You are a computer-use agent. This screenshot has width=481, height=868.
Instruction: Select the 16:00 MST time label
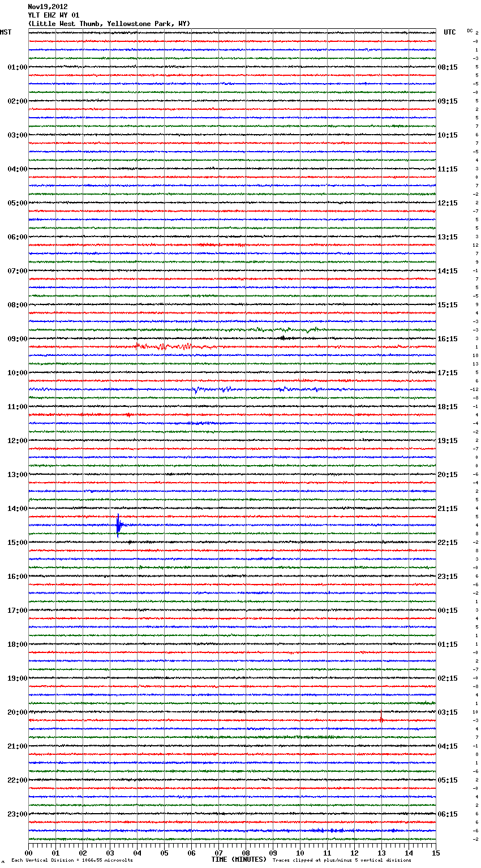pos(18,577)
